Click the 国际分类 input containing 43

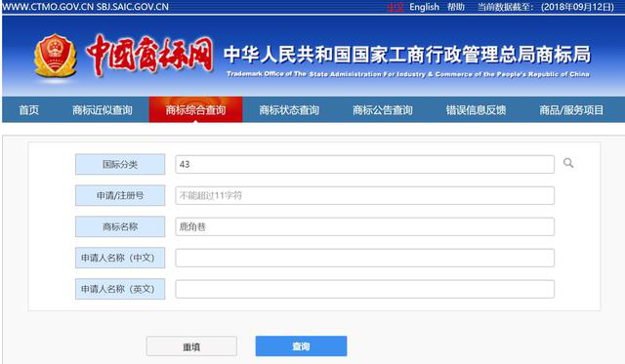(x=364, y=164)
